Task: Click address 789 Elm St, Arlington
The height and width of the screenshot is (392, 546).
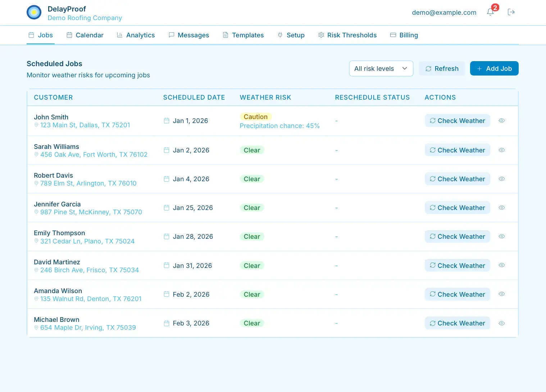Action: click(88, 183)
